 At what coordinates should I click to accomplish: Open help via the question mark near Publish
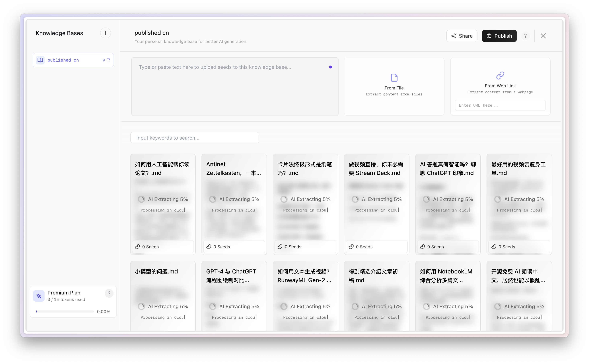coord(526,36)
